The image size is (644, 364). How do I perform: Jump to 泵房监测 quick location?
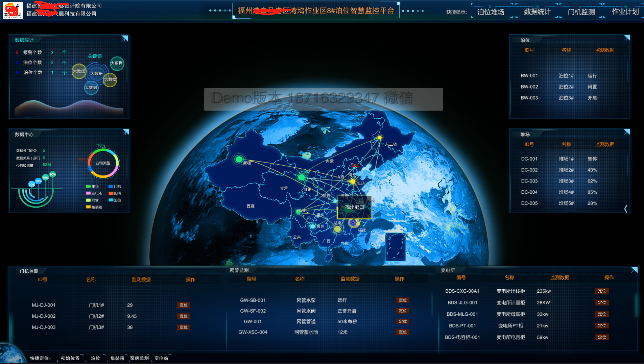pyautogui.click(x=139, y=358)
